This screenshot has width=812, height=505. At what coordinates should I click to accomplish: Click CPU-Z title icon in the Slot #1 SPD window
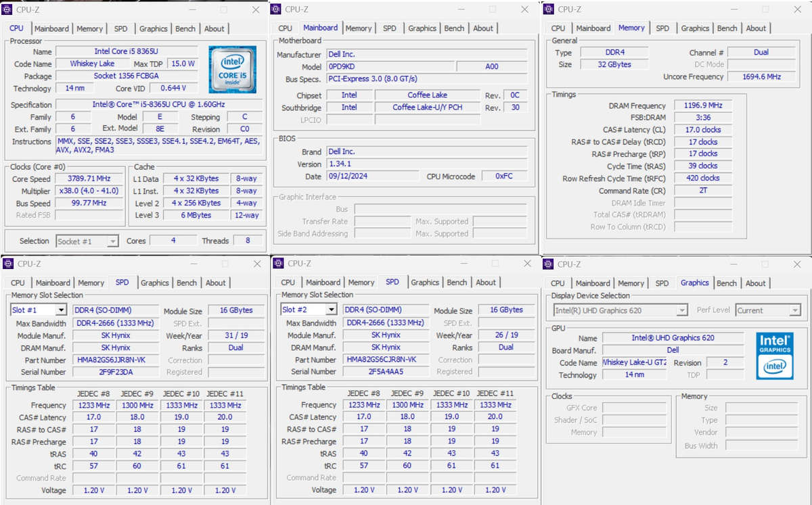tap(8, 264)
